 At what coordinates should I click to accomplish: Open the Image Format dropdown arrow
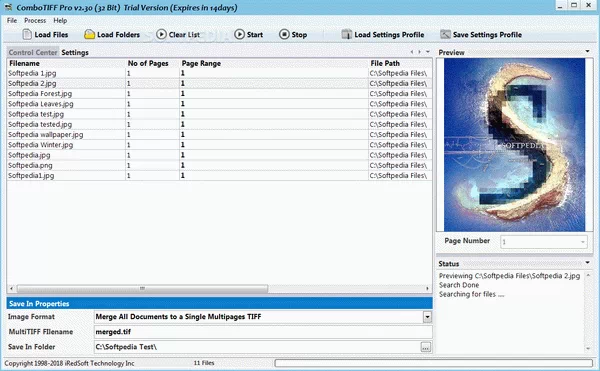coord(427,317)
